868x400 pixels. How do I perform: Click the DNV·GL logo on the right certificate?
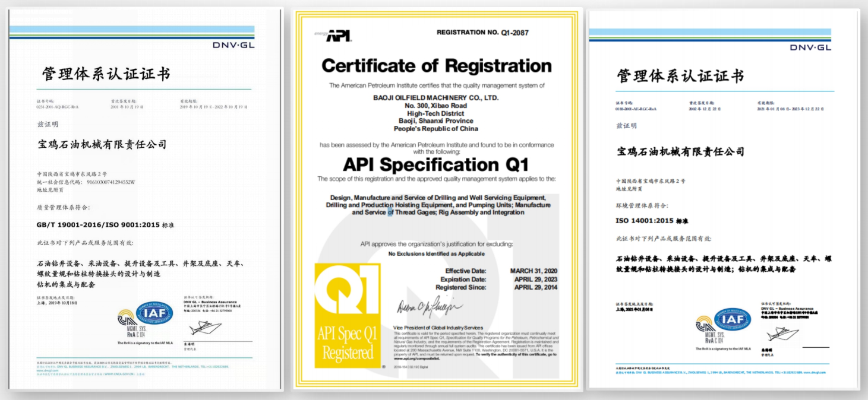tap(810, 47)
